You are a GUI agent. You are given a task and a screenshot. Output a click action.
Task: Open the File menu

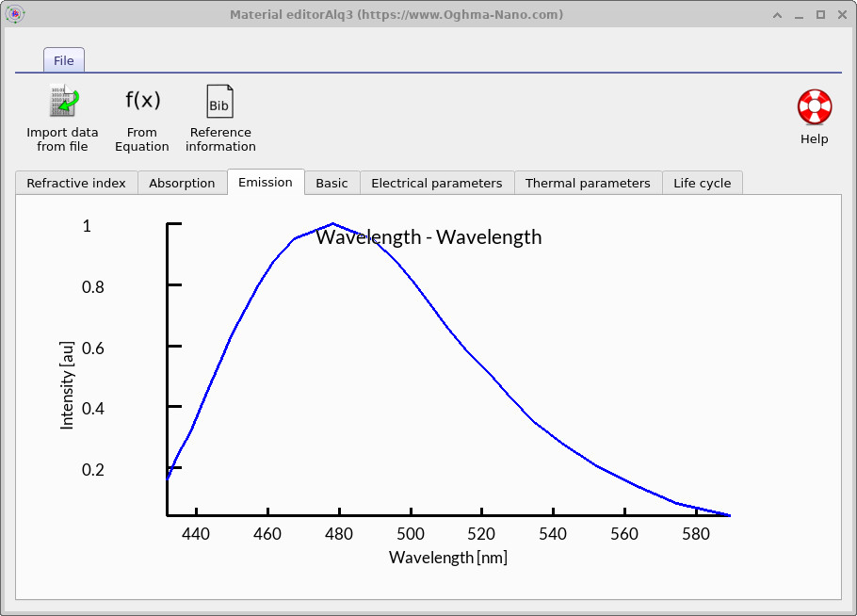click(63, 59)
